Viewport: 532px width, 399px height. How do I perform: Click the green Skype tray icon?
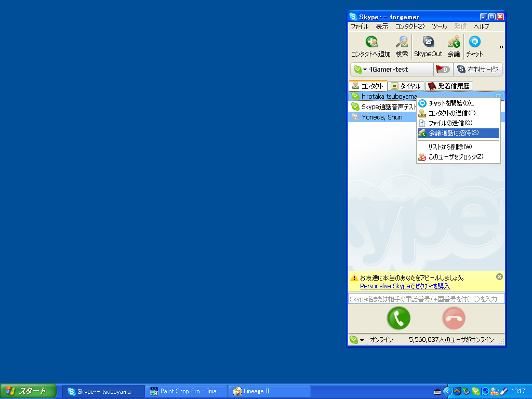[476, 392]
